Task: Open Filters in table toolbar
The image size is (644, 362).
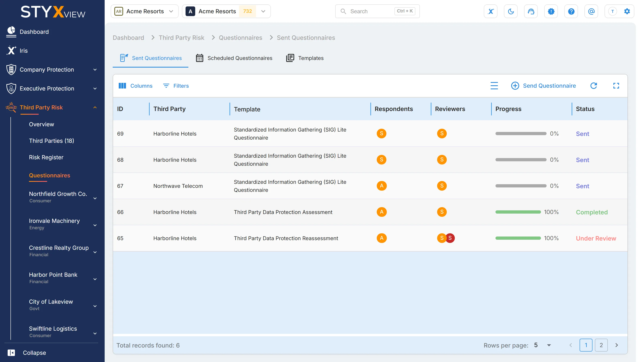Action: pos(176,86)
